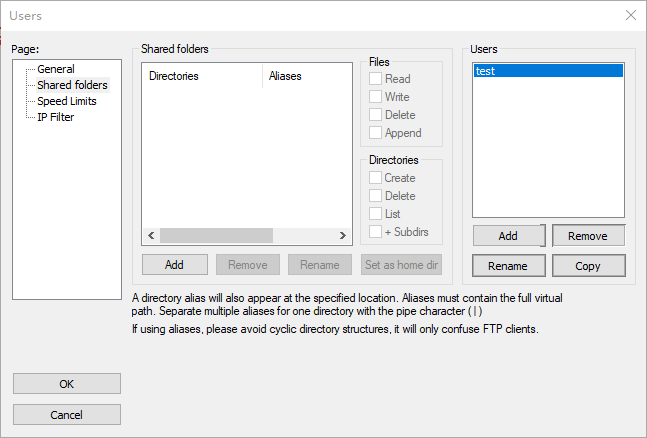Screen dimensions: 647x438
Task: Click Rename under shared folders list
Action: [320, 265]
